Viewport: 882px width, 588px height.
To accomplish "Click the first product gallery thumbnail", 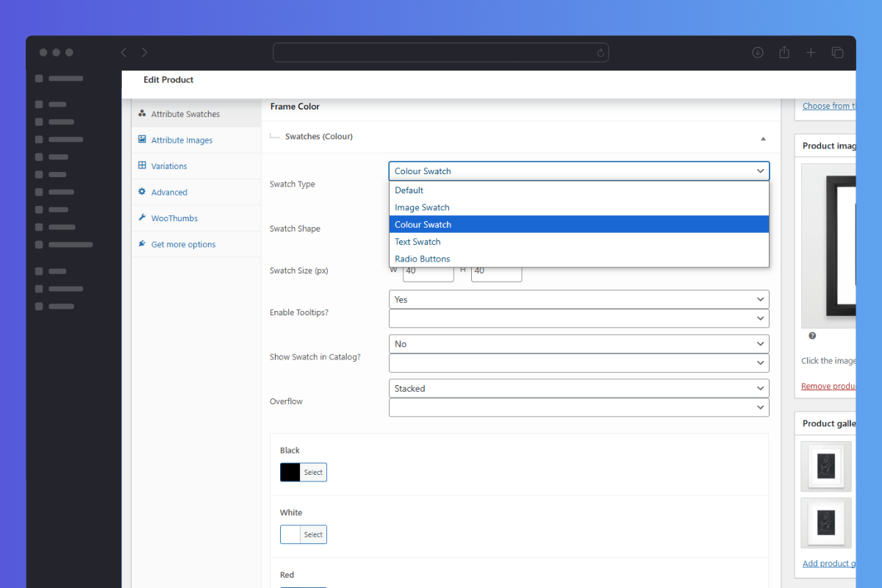I will [x=826, y=466].
